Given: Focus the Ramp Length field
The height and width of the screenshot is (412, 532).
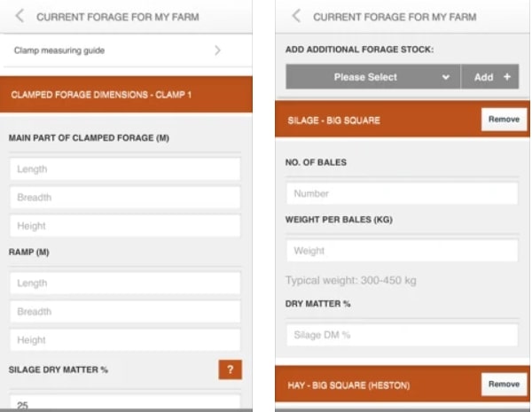Looking at the screenshot, I should tap(125, 283).
